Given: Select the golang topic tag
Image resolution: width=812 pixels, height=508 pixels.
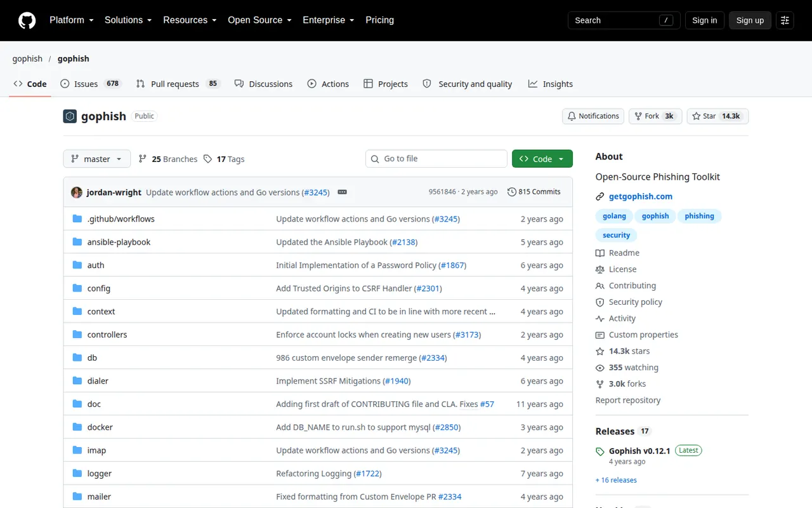Looking at the screenshot, I should (x=614, y=216).
